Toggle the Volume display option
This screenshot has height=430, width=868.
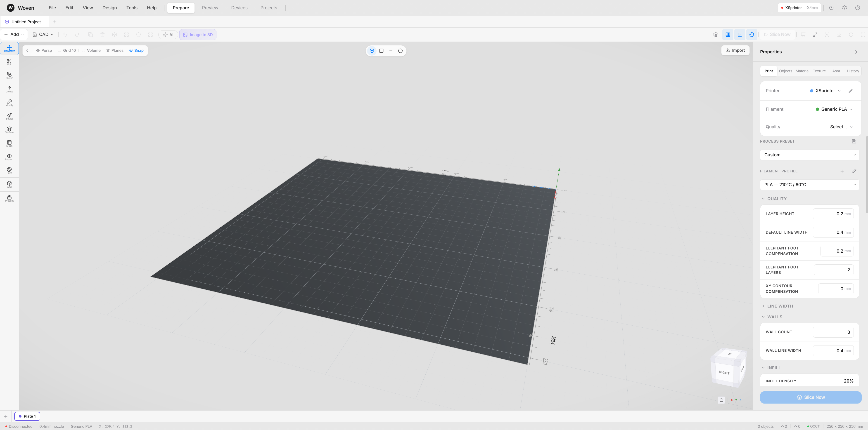point(91,50)
